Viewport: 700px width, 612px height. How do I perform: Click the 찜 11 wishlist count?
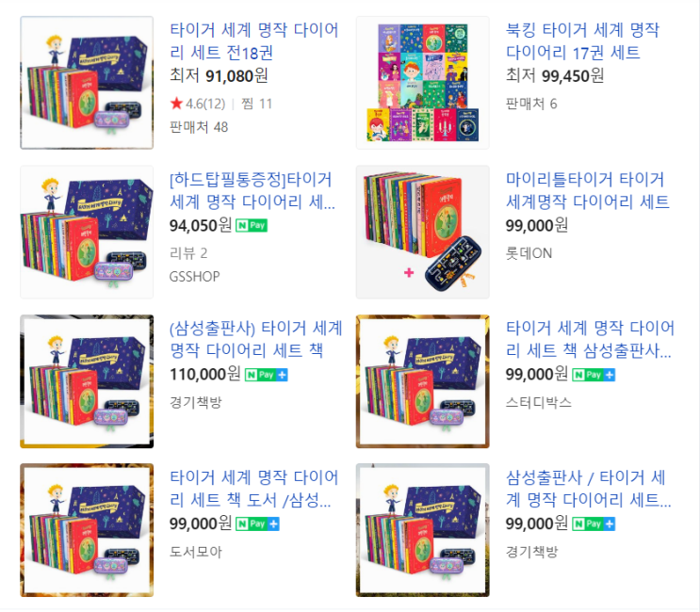tap(256, 104)
